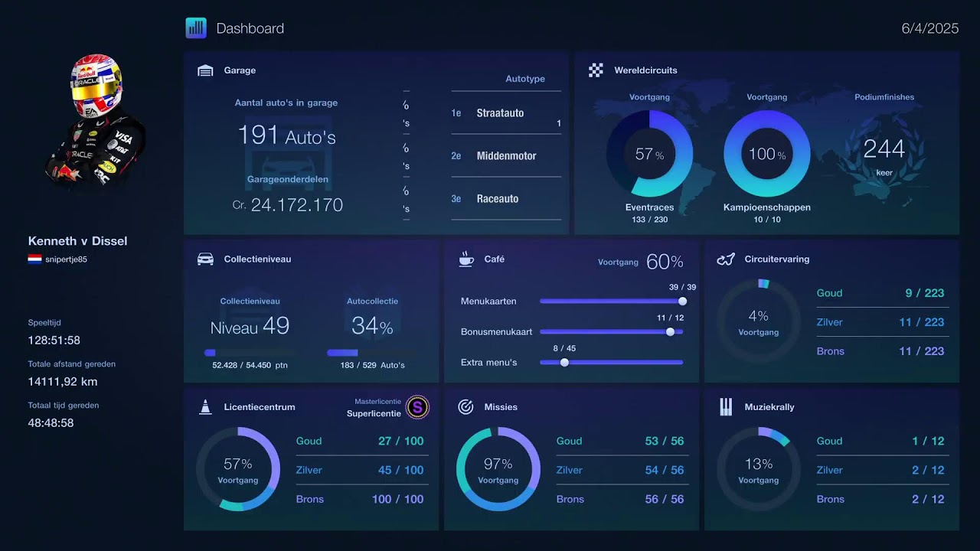
Task: Click the Extra menu's progress slider
Action: (x=611, y=363)
